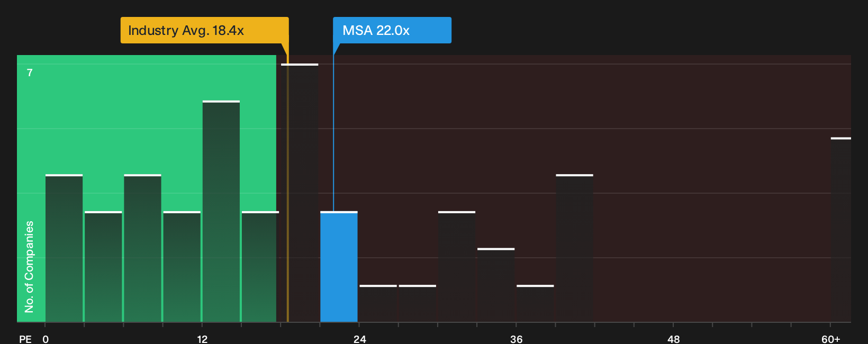Click the bar between PE 27 and 30
868x344 pixels.
pos(418,304)
